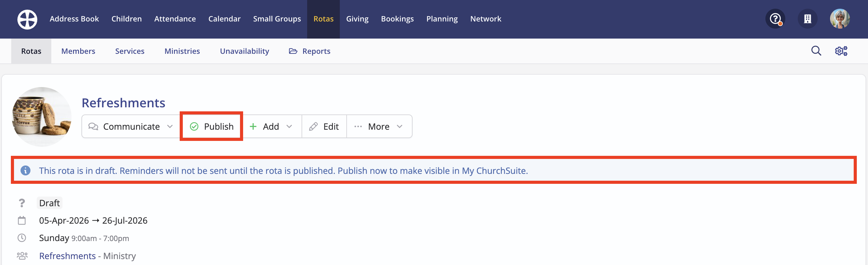Expand the More options dropdown
This screenshot has height=265, width=868.
[x=379, y=126]
